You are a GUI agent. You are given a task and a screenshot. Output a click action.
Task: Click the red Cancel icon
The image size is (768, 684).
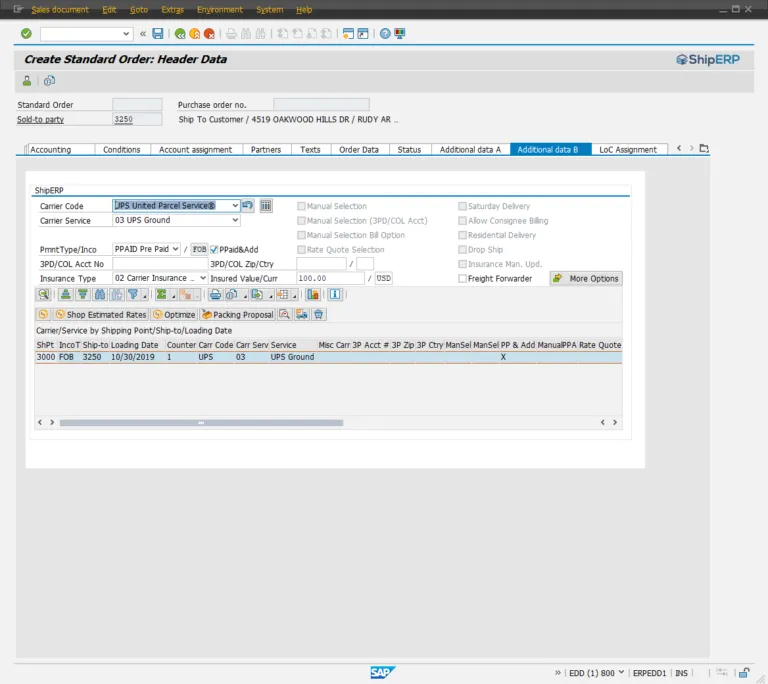point(209,33)
